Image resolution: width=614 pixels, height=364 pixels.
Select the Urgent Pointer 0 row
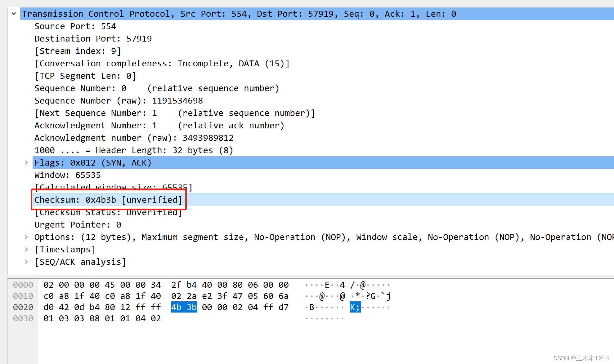coord(78,225)
